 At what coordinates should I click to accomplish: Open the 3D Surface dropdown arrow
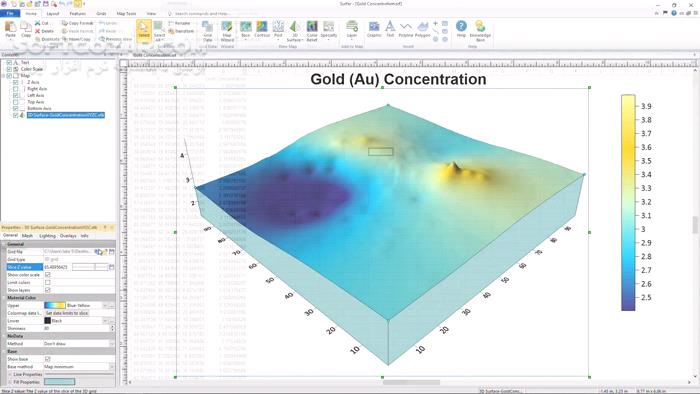point(302,40)
